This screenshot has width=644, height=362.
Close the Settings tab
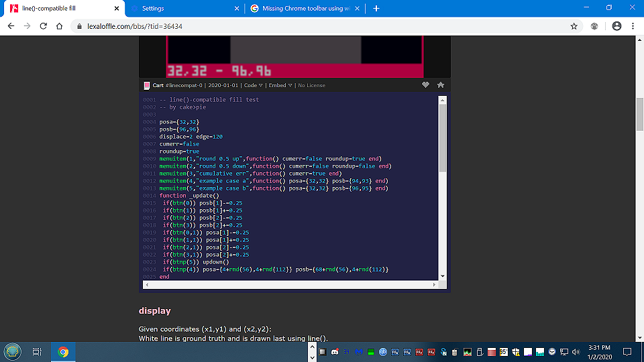237,8
